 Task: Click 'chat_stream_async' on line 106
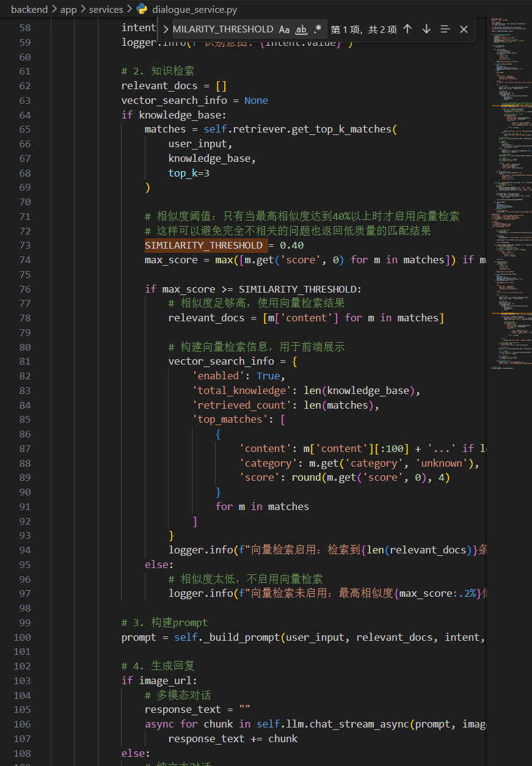click(x=359, y=724)
